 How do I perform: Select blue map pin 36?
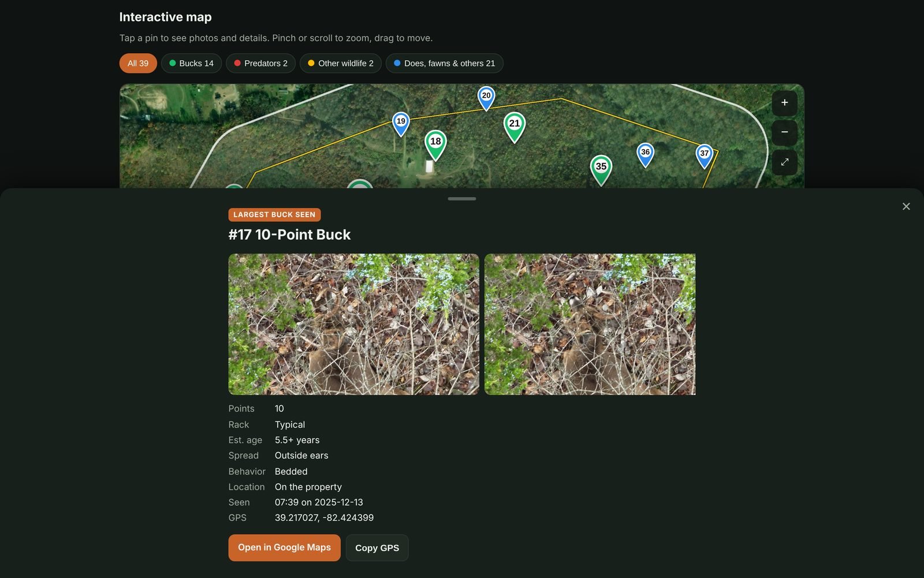645,155
